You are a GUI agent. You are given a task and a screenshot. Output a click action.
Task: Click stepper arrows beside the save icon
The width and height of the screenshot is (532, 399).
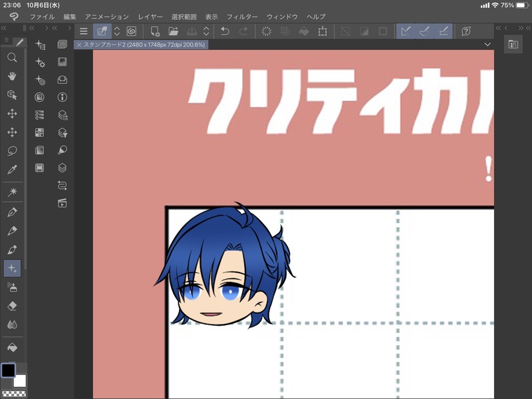click(x=206, y=31)
